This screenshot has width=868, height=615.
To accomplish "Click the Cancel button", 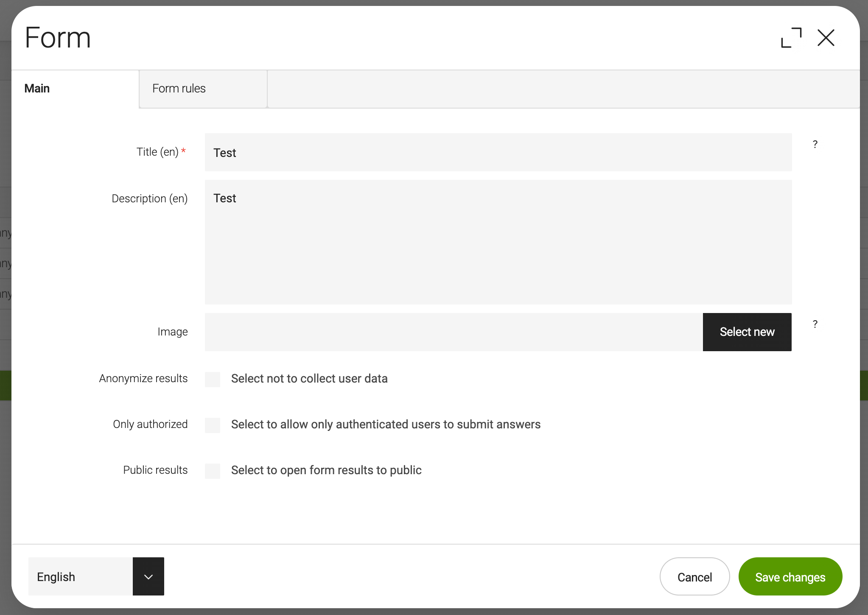I will click(x=695, y=577).
